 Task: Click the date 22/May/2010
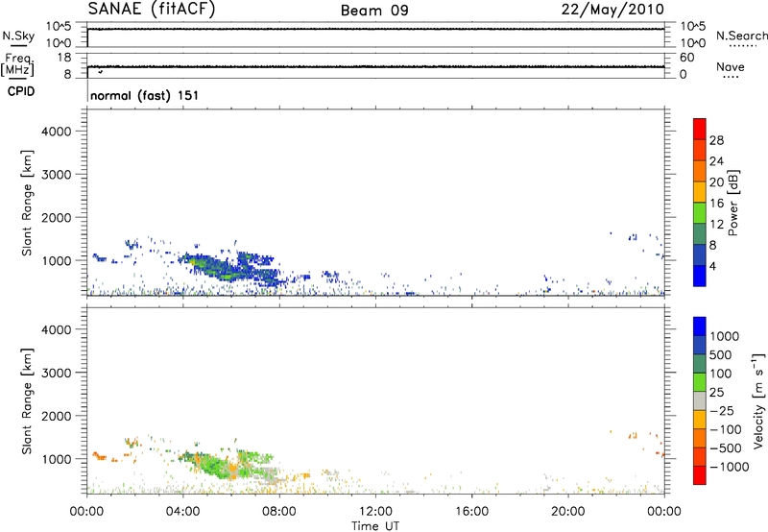pos(612,10)
